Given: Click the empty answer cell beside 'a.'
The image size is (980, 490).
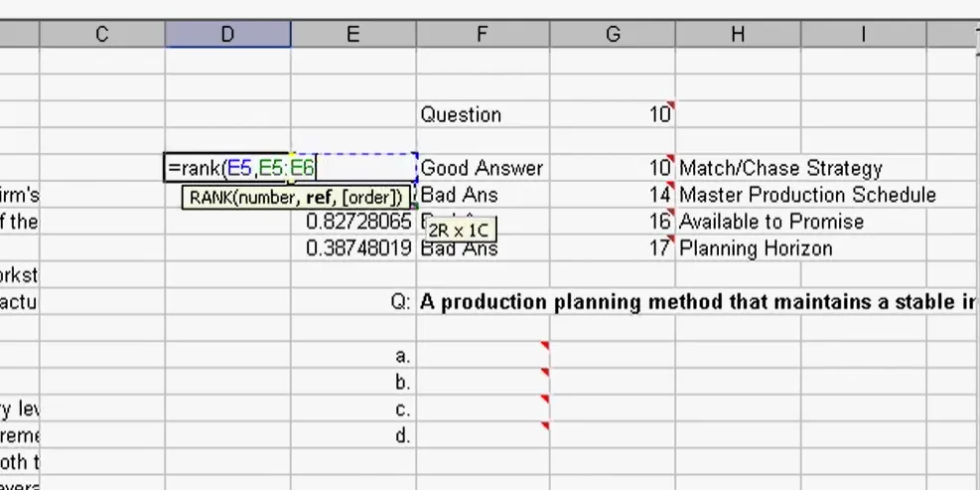Looking at the screenshot, I should coord(482,355).
